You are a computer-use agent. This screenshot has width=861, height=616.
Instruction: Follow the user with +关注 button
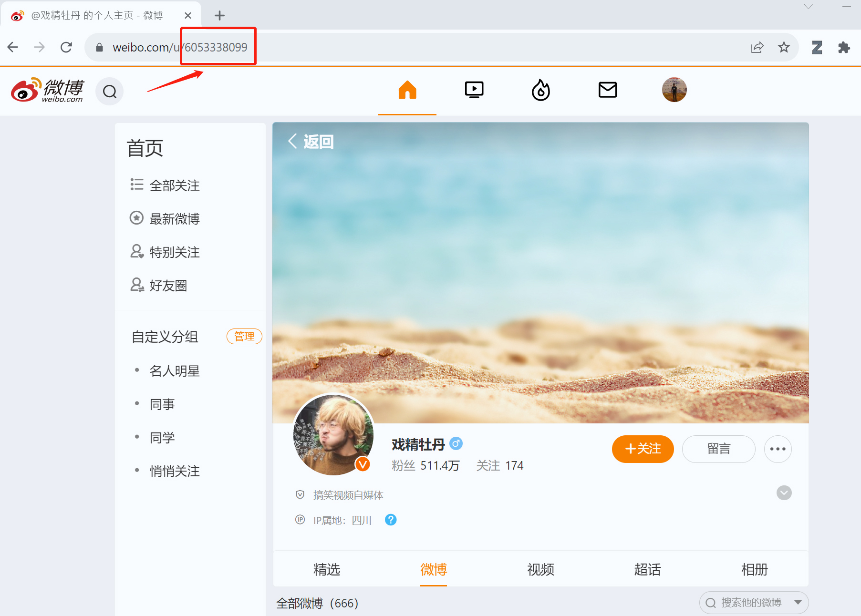[643, 449]
